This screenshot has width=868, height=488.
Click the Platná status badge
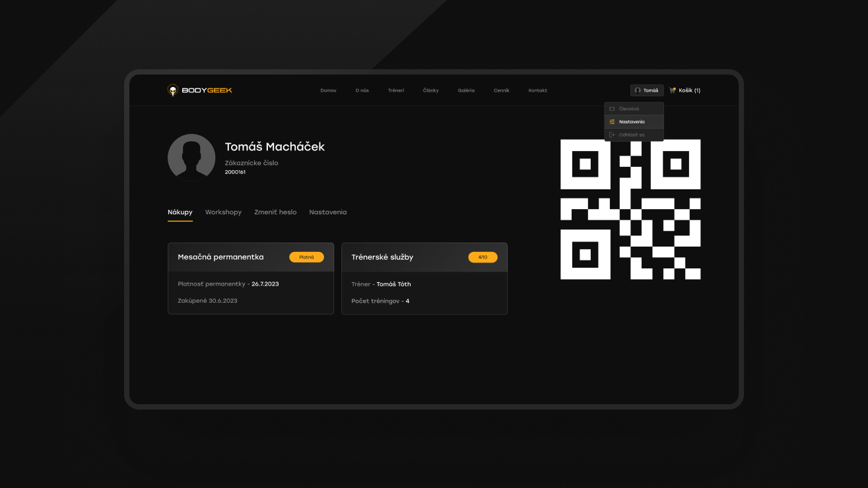pyautogui.click(x=306, y=257)
